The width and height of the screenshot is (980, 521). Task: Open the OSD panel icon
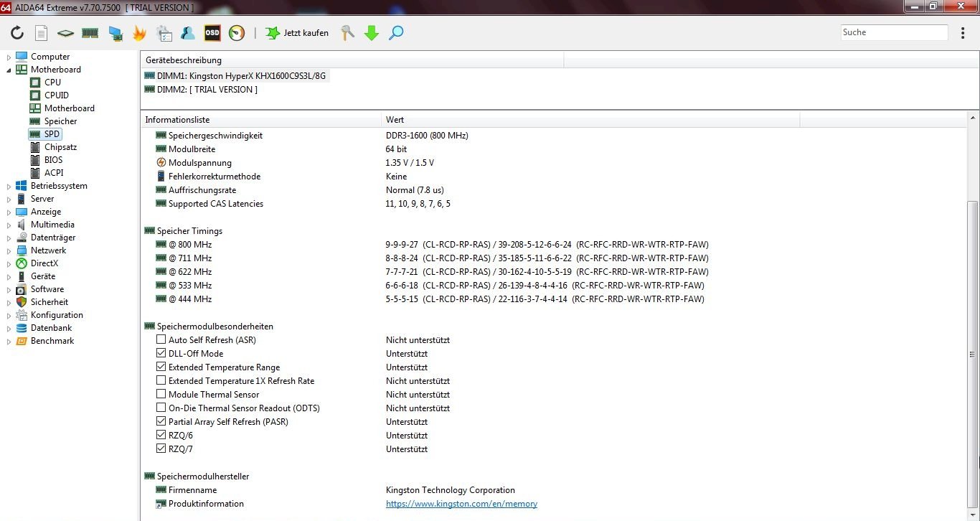click(212, 33)
